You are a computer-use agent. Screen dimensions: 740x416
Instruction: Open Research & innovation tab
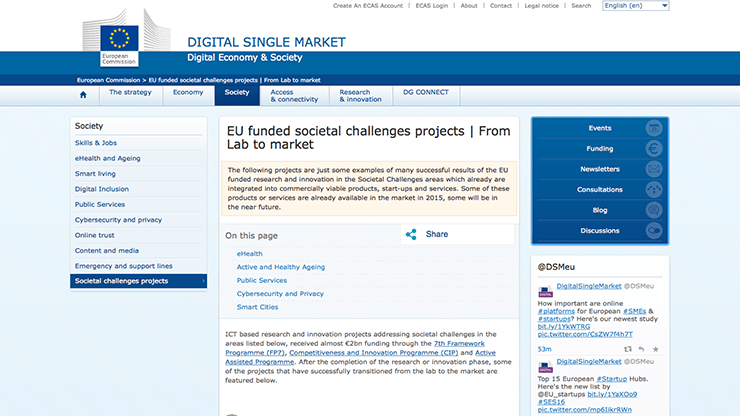[360, 96]
